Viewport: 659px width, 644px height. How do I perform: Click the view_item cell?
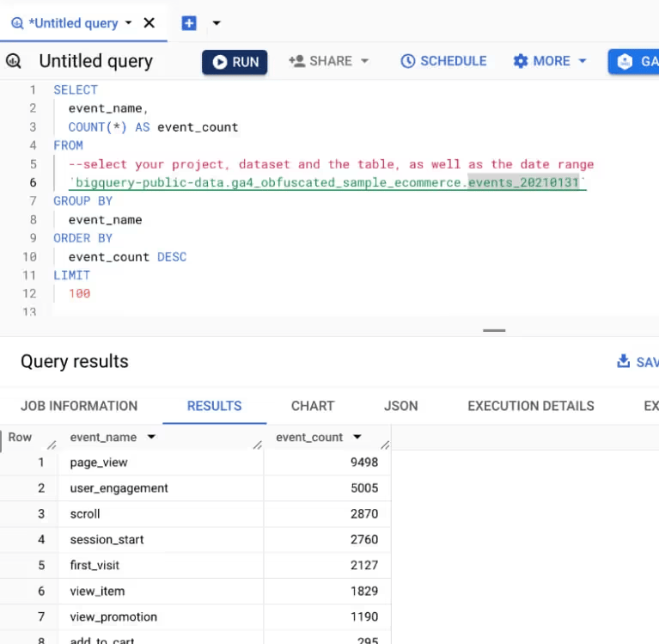[x=162, y=592]
